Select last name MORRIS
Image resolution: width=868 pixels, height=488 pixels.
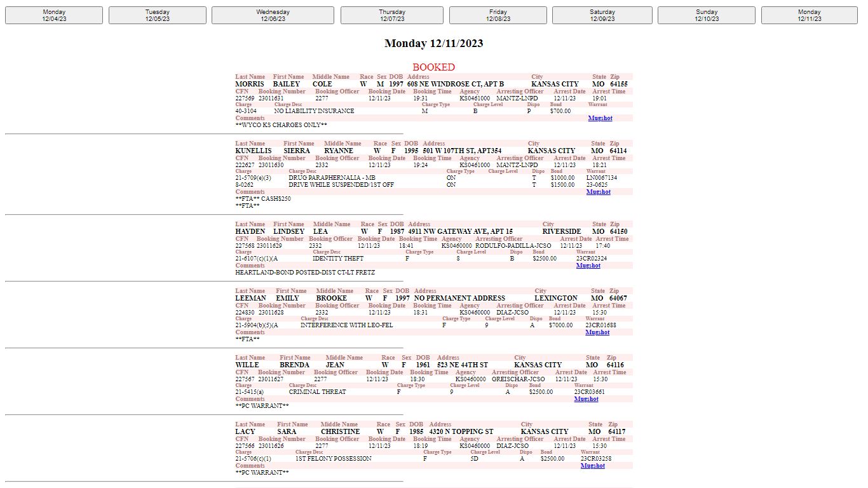tap(250, 84)
